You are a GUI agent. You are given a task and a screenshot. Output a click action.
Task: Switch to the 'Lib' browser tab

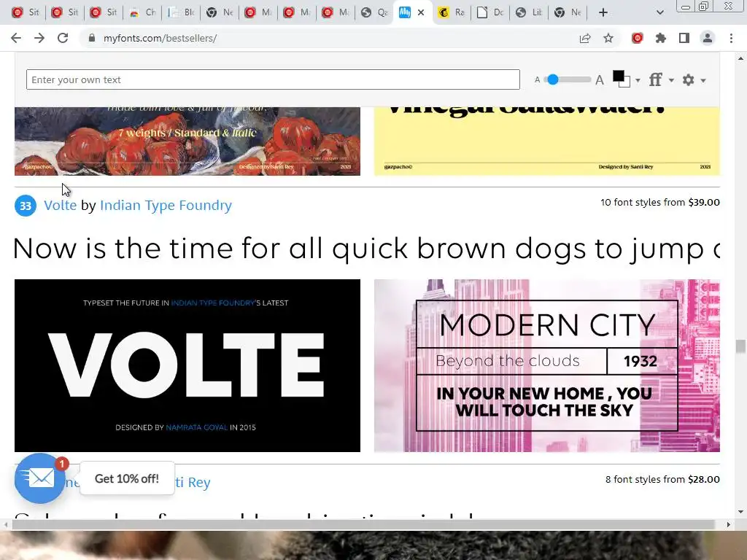[529, 12]
